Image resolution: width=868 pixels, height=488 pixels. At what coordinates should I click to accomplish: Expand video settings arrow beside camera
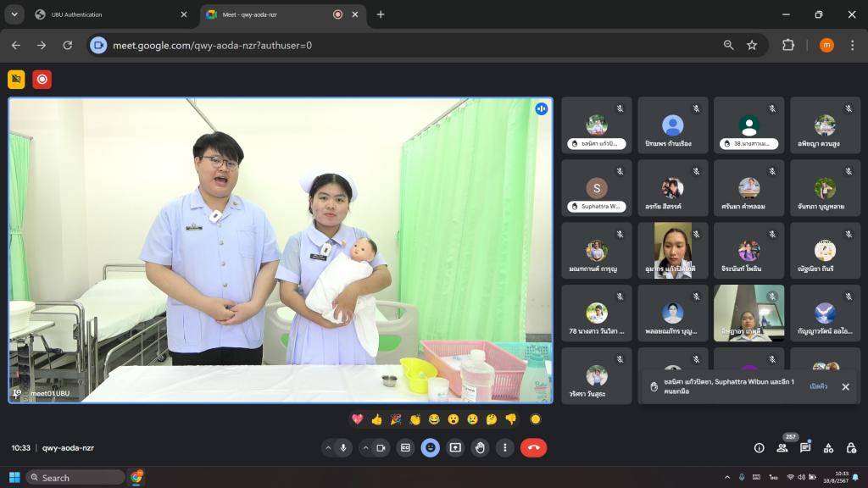pos(365,447)
